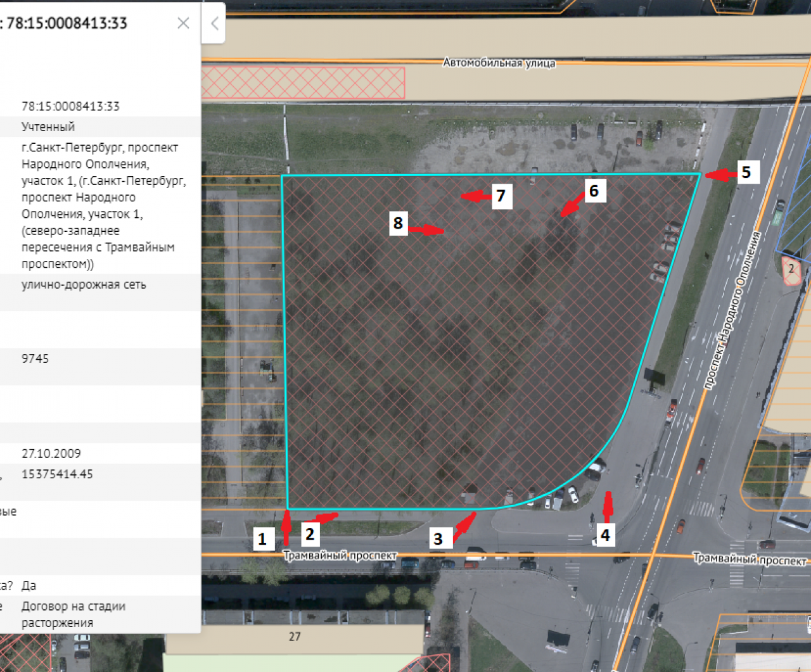Click the cadastral value 15375414.45
The width and height of the screenshot is (811, 672).
pos(57,474)
